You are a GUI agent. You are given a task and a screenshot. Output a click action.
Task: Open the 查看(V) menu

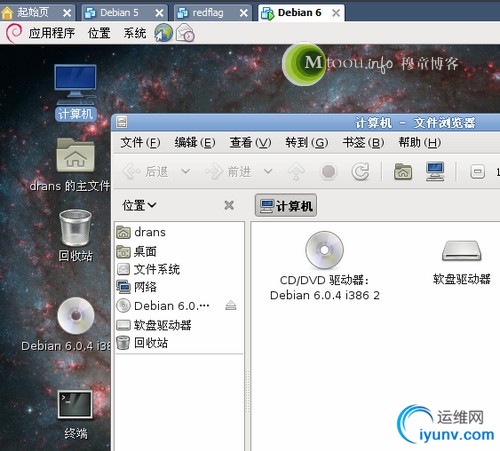point(250,143)
